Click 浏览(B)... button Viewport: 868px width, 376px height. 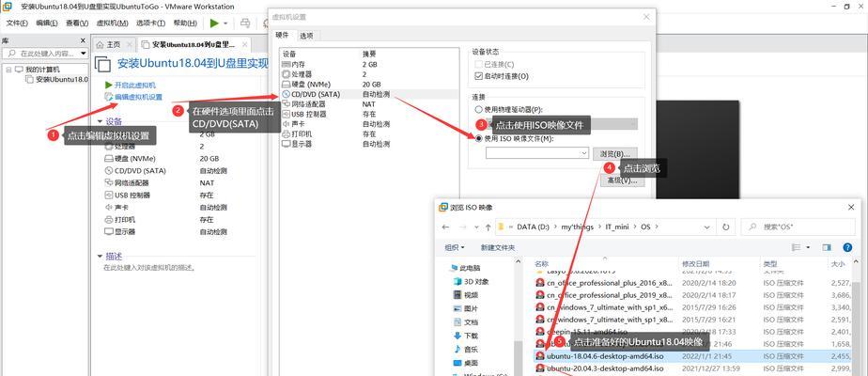tap(615, 153)
